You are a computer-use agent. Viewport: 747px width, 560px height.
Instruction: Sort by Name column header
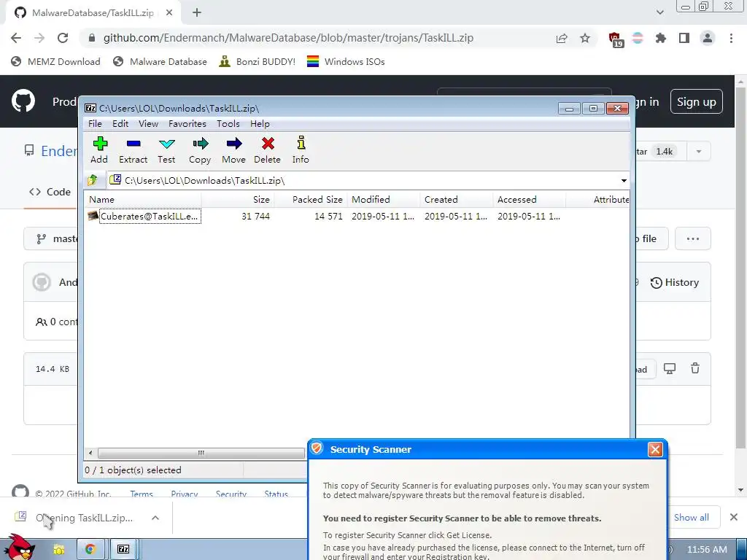pos(143,200)
